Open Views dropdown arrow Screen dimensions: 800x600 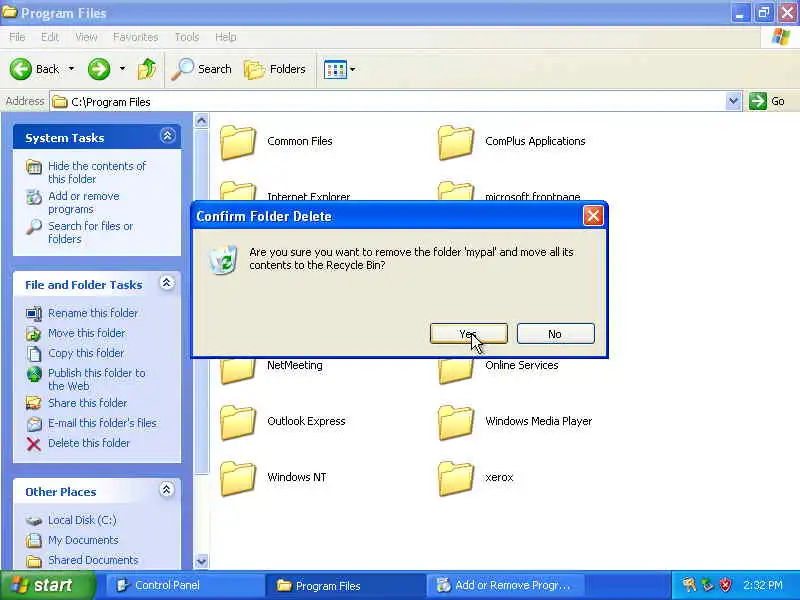(x=352, y=69)
